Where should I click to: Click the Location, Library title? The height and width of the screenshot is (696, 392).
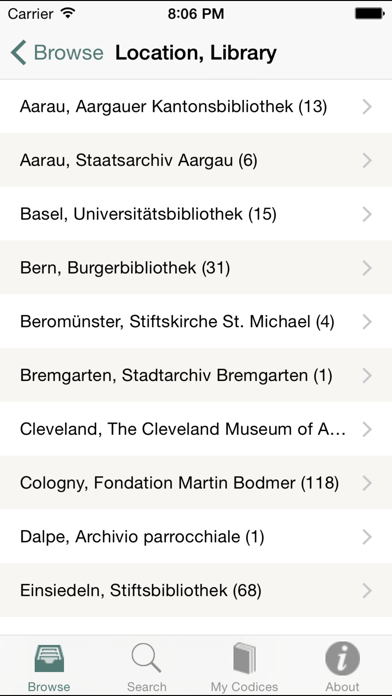(x=196, y=53)
